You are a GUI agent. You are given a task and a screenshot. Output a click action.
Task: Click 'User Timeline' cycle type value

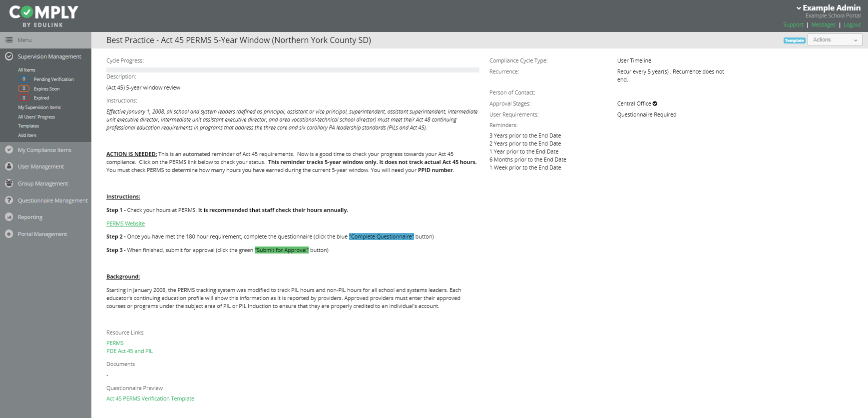[634, 60]
